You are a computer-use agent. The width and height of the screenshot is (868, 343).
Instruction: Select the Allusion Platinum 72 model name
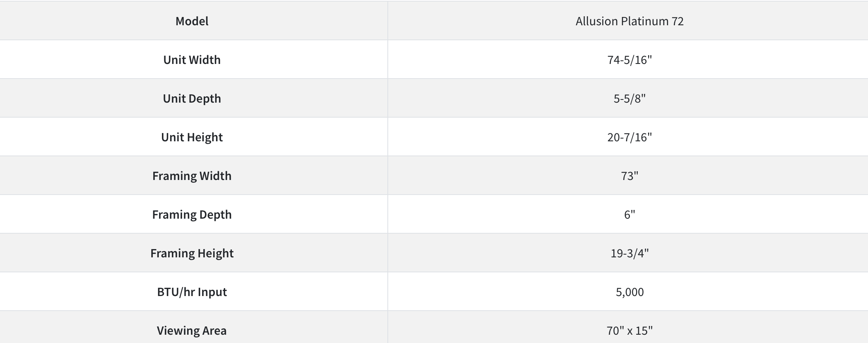point(629,21)
